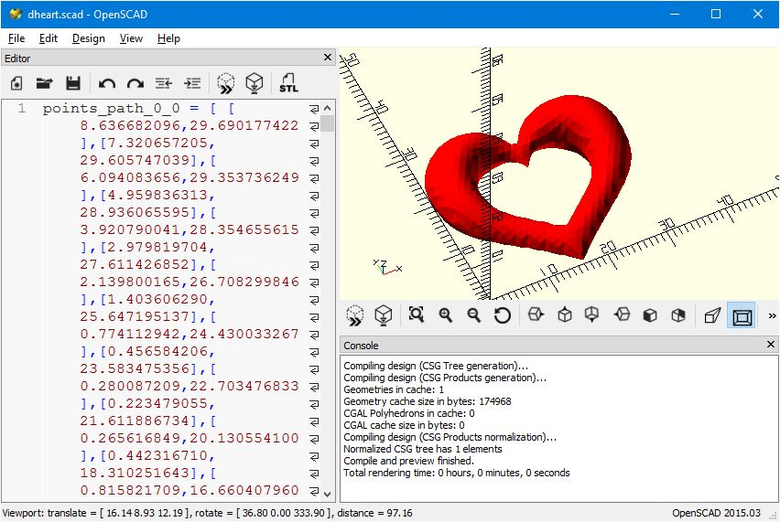Render the model from the editor toolbar

point(254,83)
